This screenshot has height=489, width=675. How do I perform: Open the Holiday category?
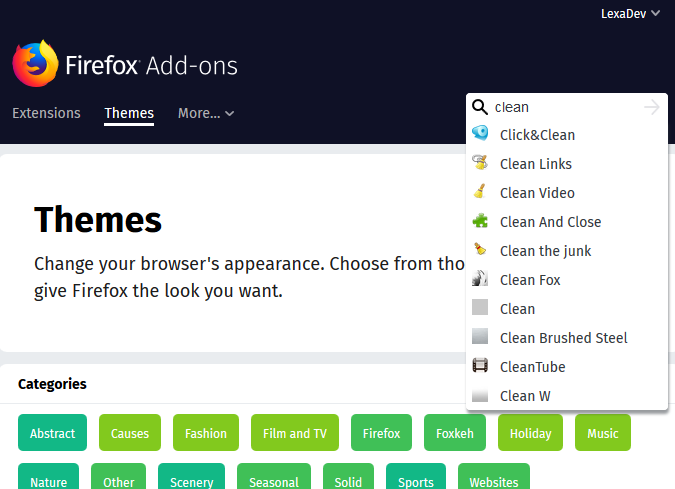[x=530, y=433]
